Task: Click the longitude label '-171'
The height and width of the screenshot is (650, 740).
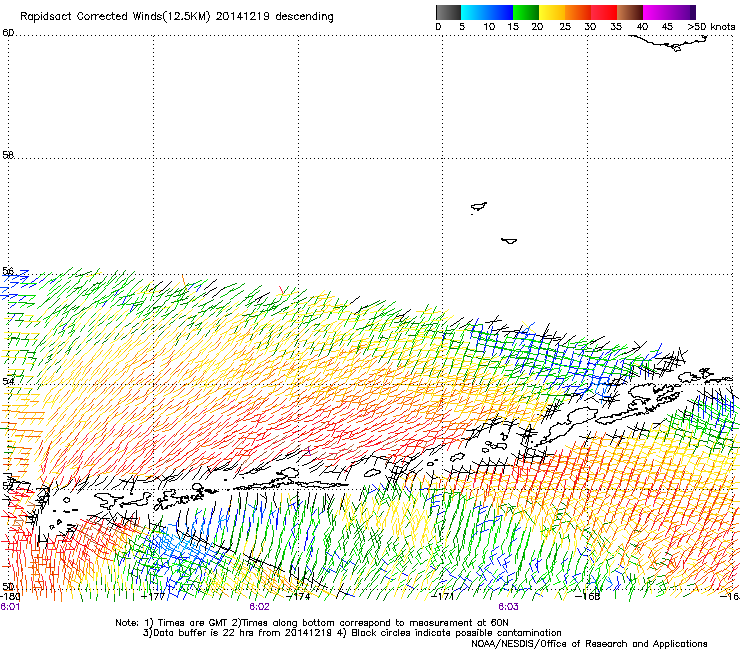Action: [443, 596]
